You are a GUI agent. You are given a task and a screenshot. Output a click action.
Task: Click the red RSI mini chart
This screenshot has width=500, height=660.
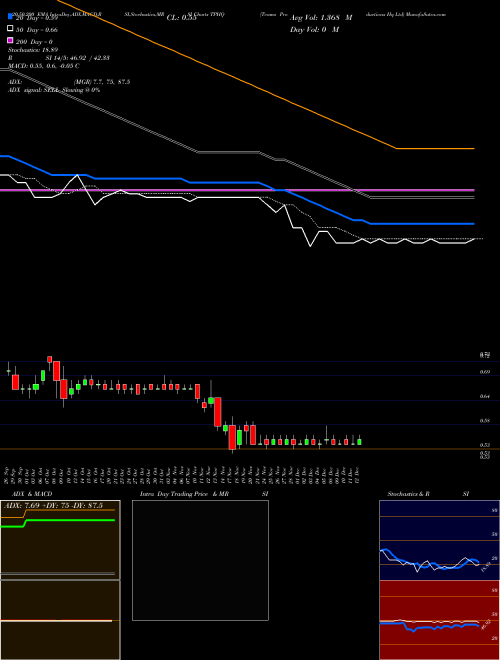point(439,620)
